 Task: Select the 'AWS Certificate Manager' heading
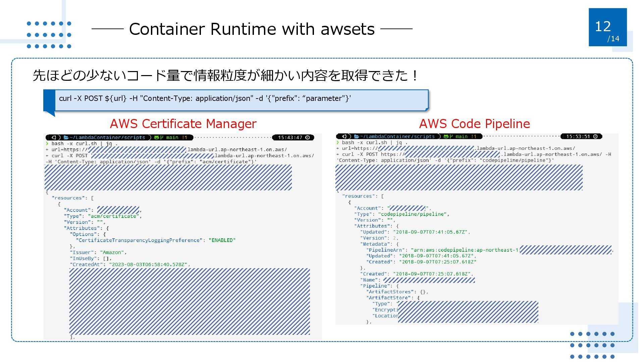point(183,124)
